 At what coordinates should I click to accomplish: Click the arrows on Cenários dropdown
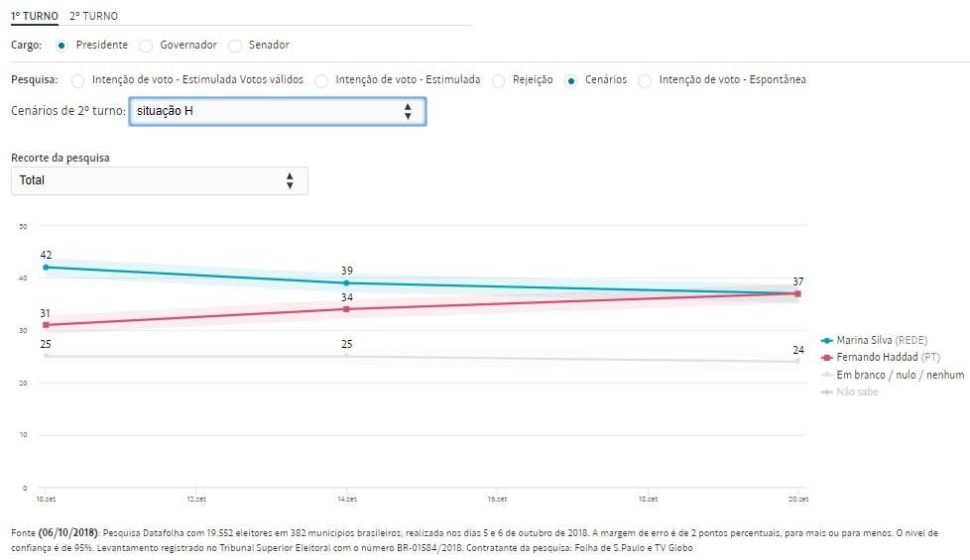point(408,111)
